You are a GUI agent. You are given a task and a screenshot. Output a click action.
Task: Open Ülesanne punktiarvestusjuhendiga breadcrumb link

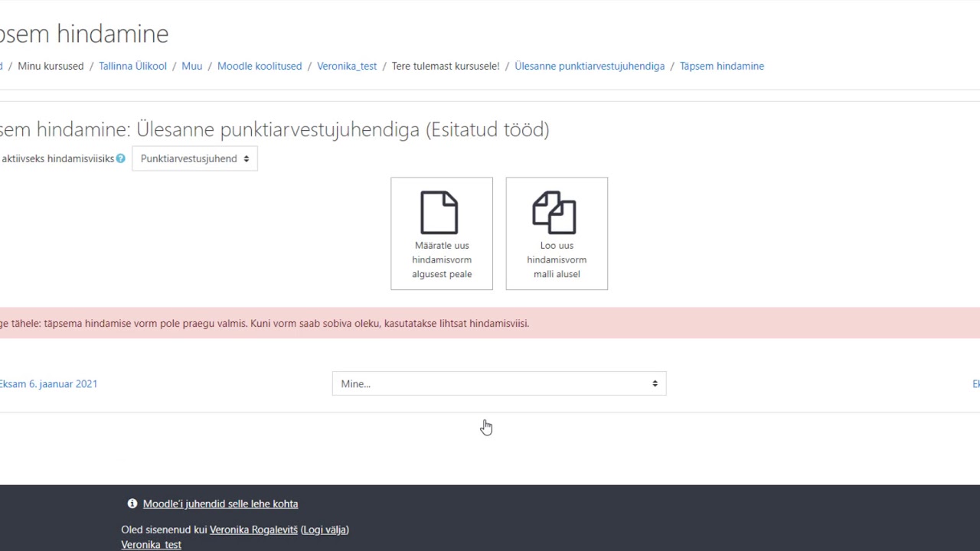(x=590, y=66)
